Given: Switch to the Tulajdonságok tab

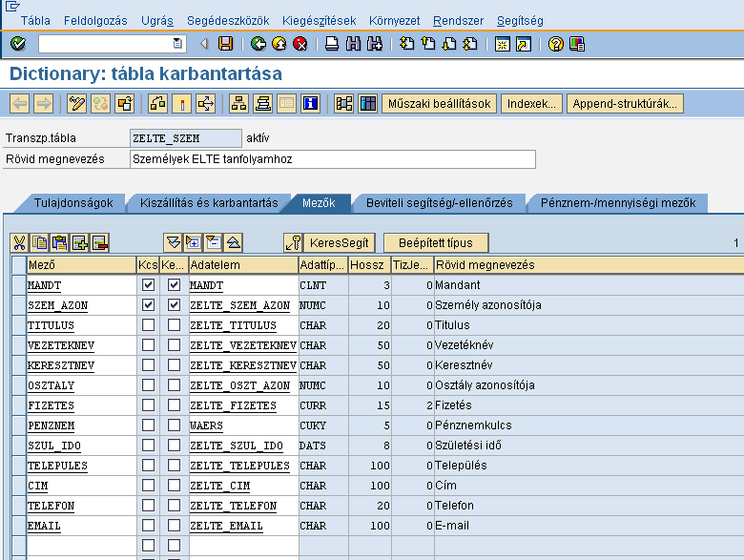Looking at the screenshot, I should (73, 203).
